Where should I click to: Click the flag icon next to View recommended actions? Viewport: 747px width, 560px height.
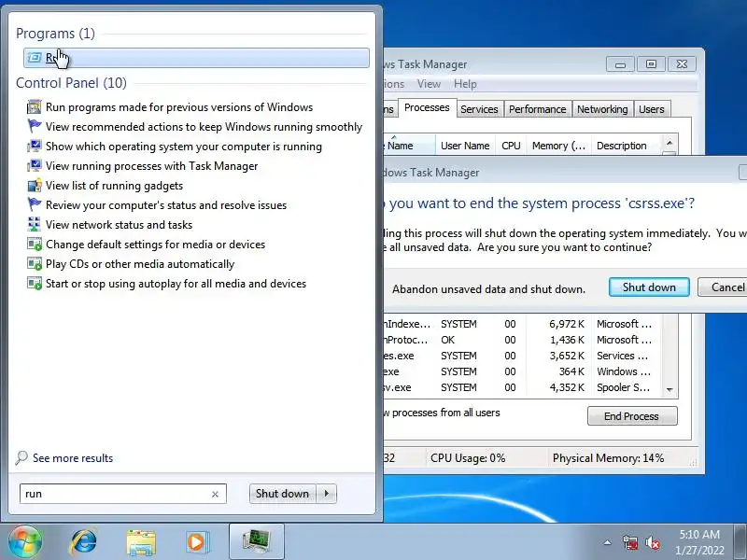coord(35,127)
